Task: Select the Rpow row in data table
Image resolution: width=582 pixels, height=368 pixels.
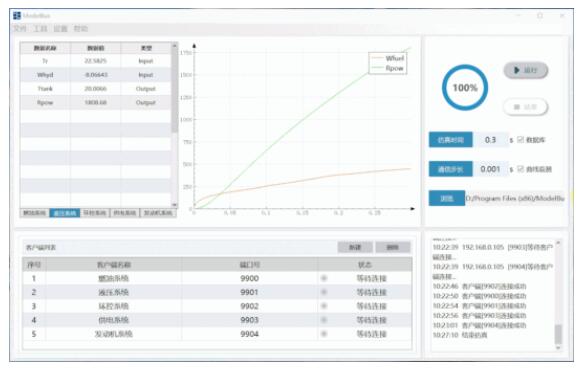Action: tap(96, 102)
